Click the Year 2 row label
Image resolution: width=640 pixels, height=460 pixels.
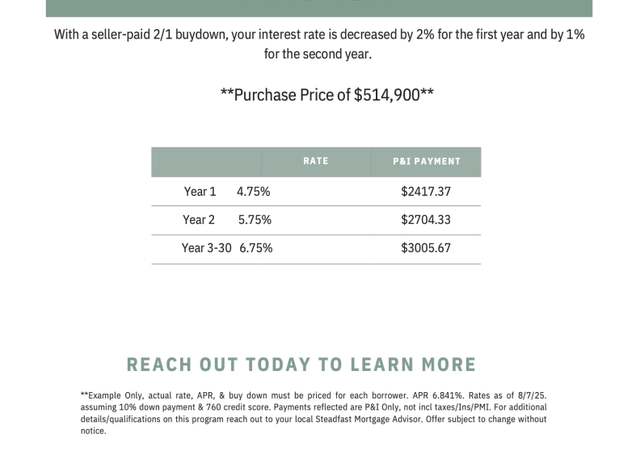click(198, 220)
